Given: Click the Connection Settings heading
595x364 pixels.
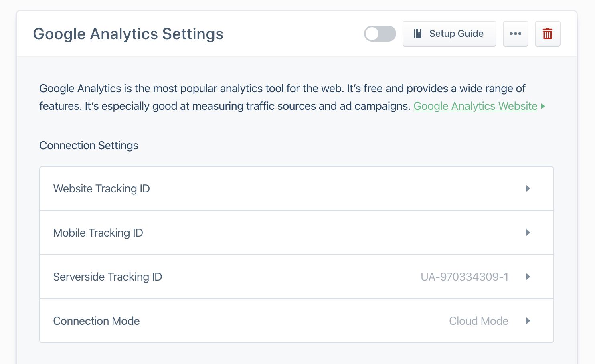Looking at the screenshot, I should [x=89, y=146].
